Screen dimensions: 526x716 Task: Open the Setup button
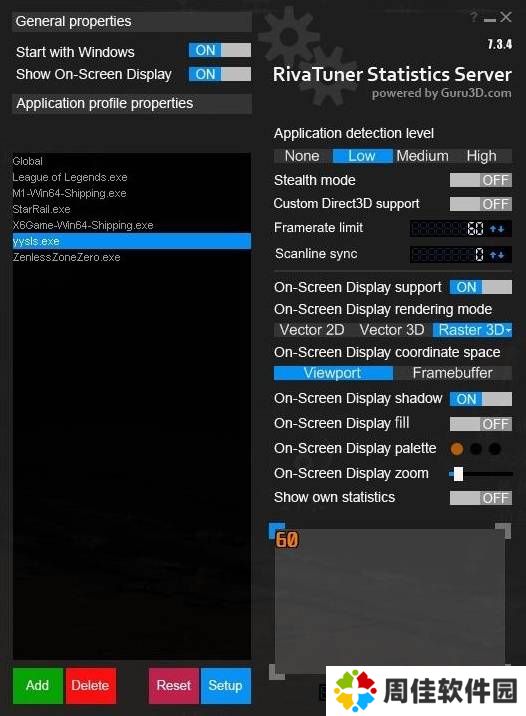point(226,685)
